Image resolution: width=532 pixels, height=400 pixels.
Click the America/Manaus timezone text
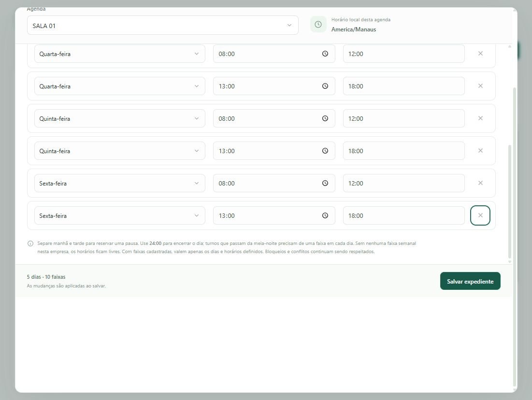click(x=354, y=29)
